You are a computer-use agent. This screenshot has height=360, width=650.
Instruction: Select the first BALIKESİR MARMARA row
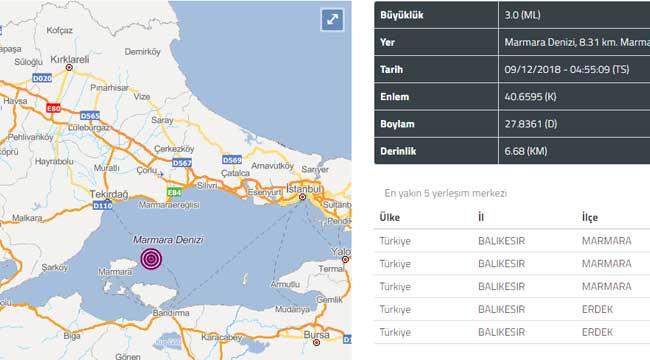click(x=512, y=241)
